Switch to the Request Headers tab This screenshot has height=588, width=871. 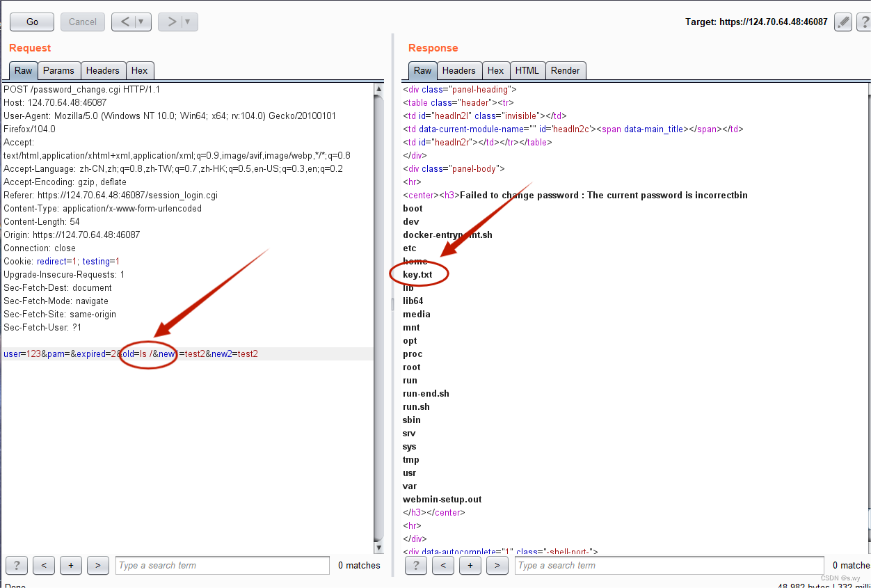click(x=103, y=70)
